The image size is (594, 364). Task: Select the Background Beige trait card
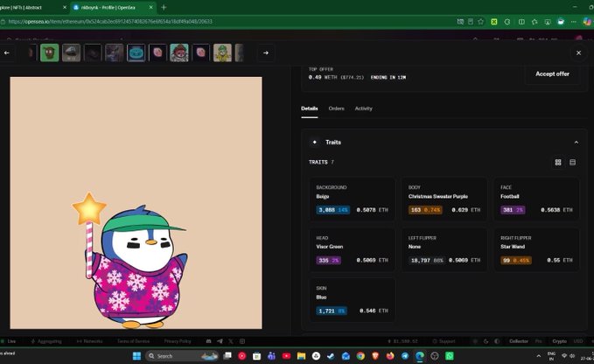tap(352, 199)
